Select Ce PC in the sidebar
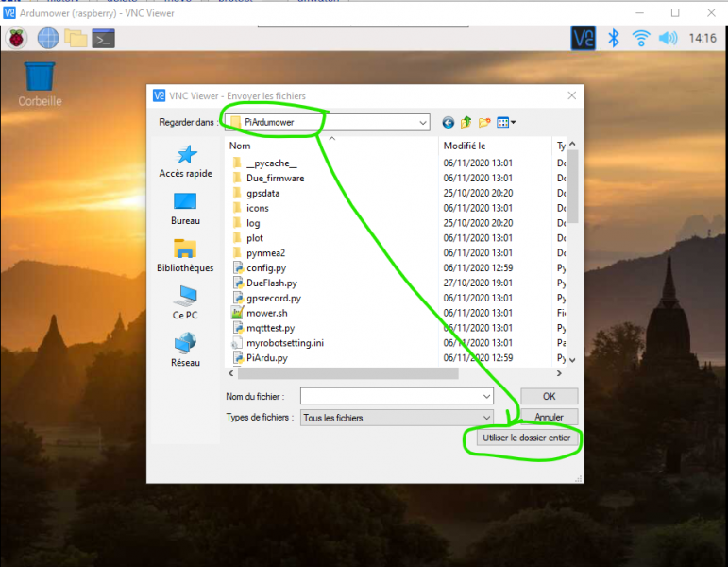Screen dimensions: 728x567 click(185, 303)
